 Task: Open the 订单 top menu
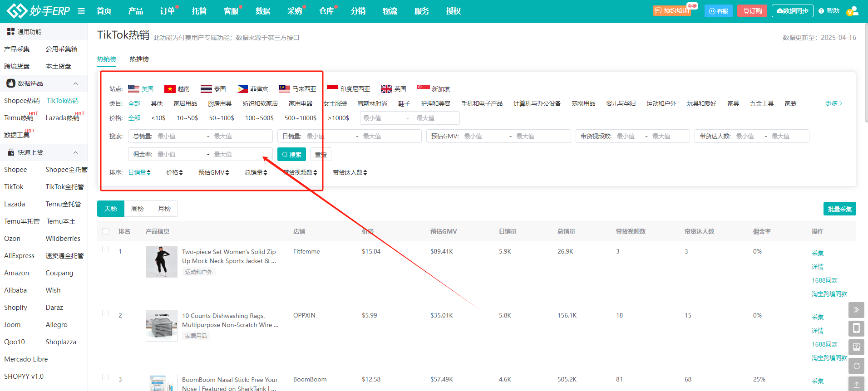pyautogui.click(x=168, y=11)
